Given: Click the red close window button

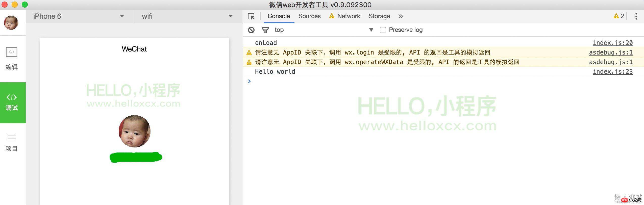Looking at the screenshot, I should pyautogui.click(x=5, y=5).
